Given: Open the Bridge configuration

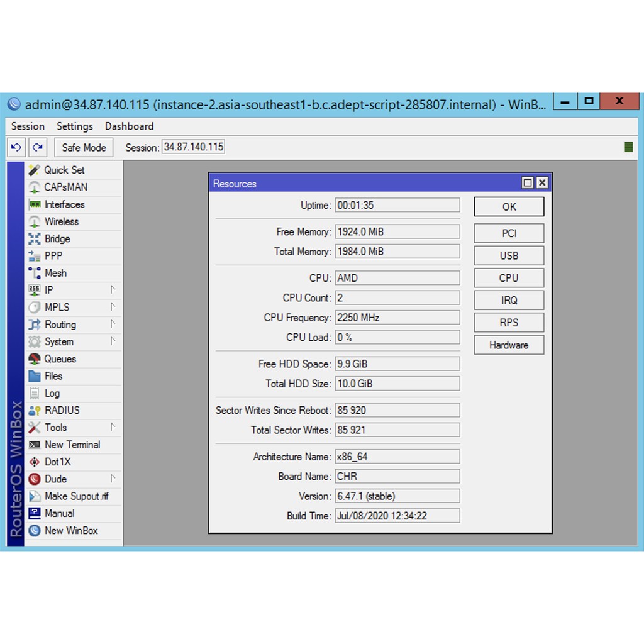Looking at the screenshot, I should click(x=58, y=238).
